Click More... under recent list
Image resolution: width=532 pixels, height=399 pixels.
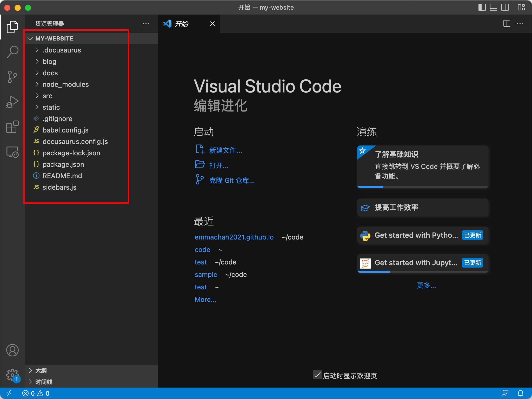[x=205, y=300]
